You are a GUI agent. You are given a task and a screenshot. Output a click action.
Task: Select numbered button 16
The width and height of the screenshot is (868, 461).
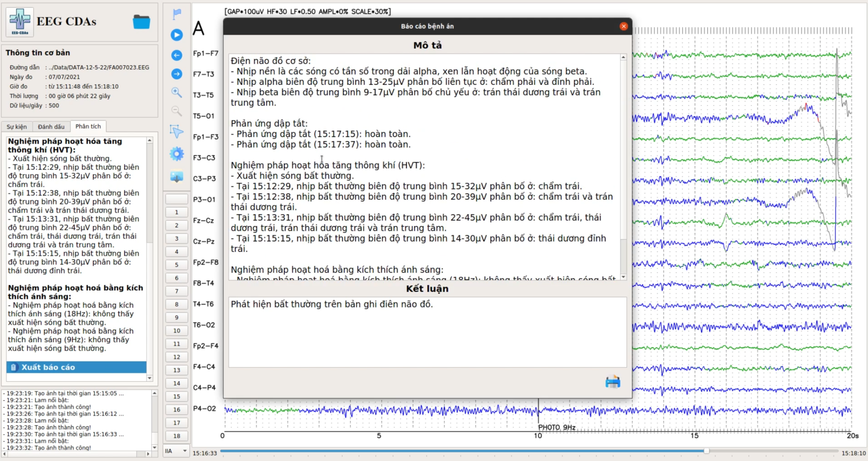click(177, 409)
